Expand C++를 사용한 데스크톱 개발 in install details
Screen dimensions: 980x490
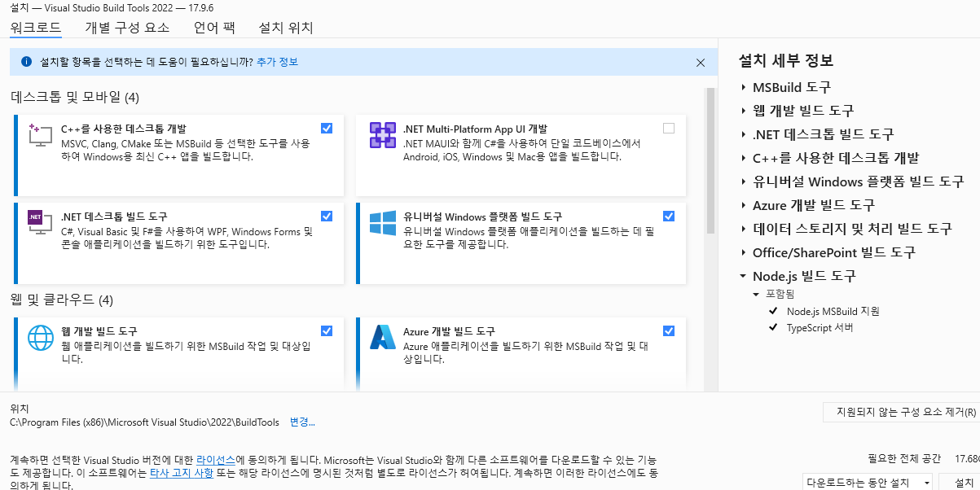tap(743, 158)
